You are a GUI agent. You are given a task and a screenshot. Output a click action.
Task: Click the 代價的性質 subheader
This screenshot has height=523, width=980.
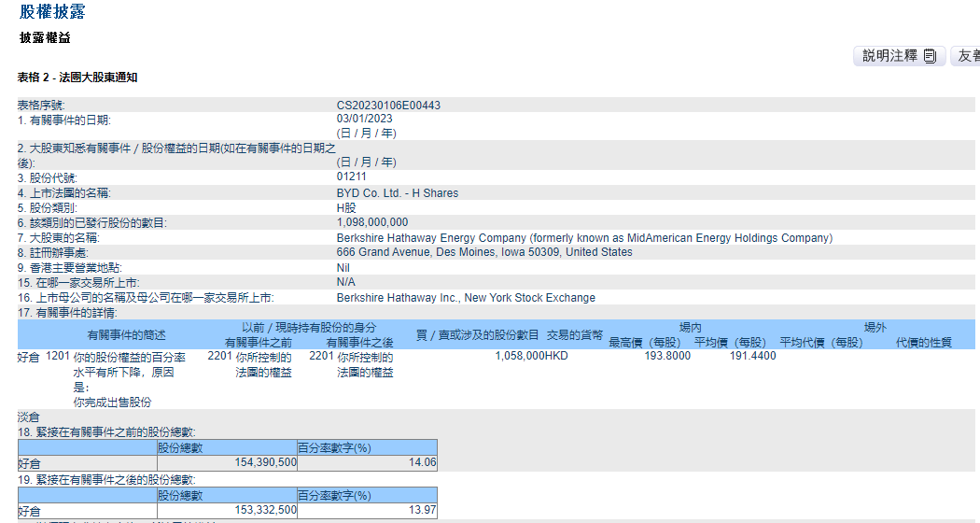924,343
